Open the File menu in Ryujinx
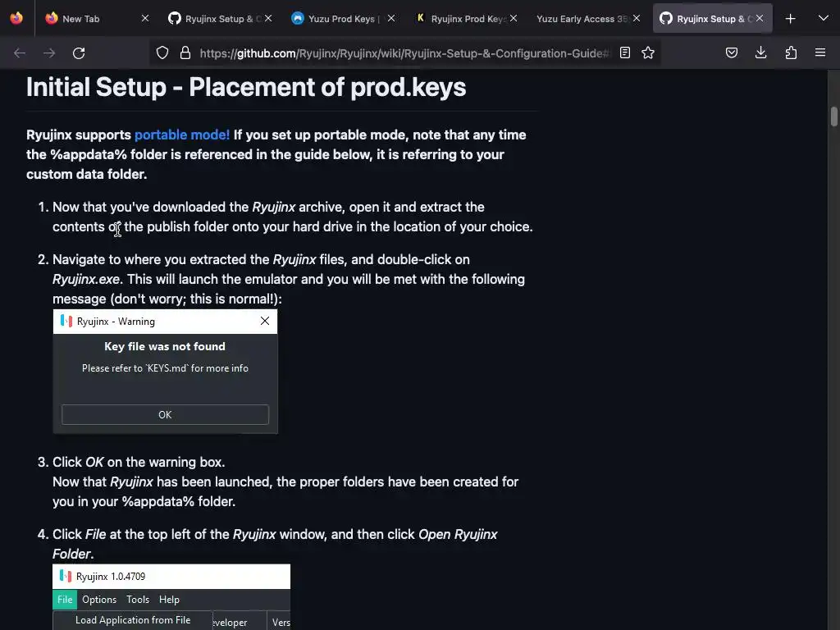Image resolution: width=840 pixels, height=630 pixels. tap(65, 600)
